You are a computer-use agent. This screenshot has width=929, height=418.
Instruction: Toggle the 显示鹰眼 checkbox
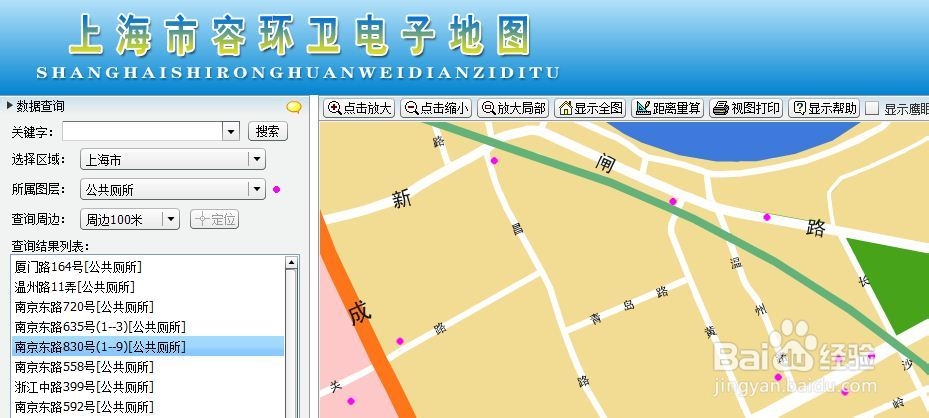tap(872, 109)
